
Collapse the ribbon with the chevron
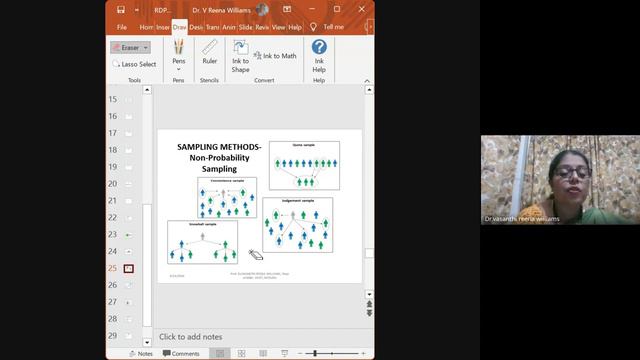tap(367, 81)
